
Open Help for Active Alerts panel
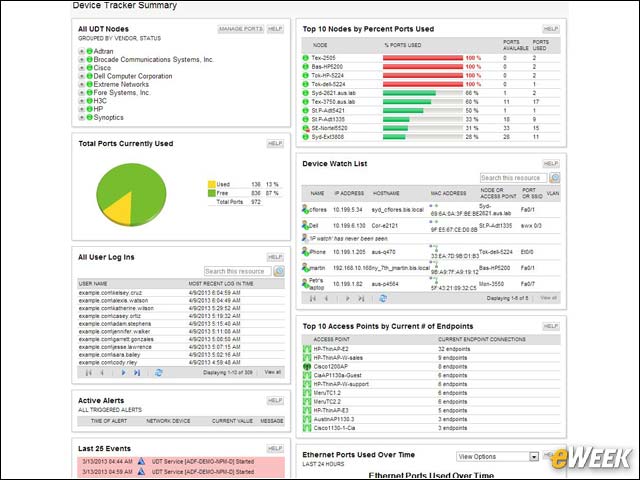[x=275, y=400]
